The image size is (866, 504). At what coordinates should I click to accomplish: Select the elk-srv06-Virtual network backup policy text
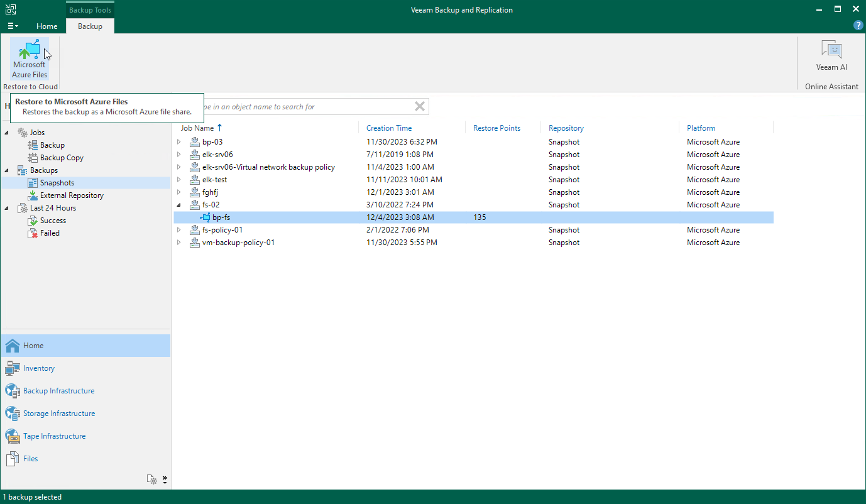(x=268, y=167)
